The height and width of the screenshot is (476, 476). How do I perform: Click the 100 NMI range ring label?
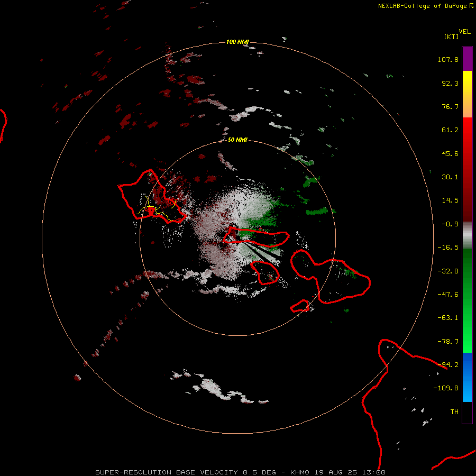tap(237, 42)
